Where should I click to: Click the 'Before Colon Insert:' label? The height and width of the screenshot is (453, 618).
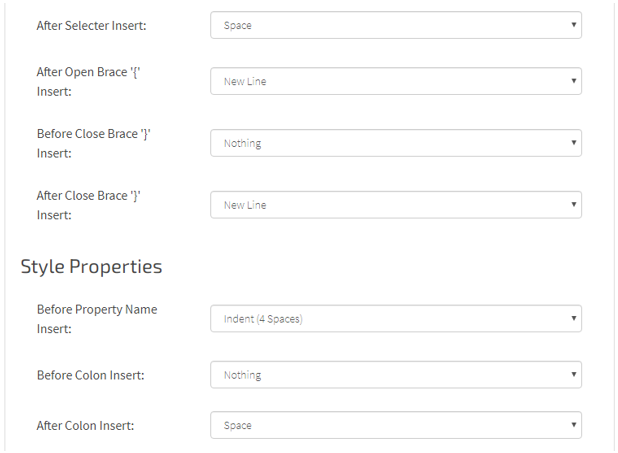tap(91, 375)
